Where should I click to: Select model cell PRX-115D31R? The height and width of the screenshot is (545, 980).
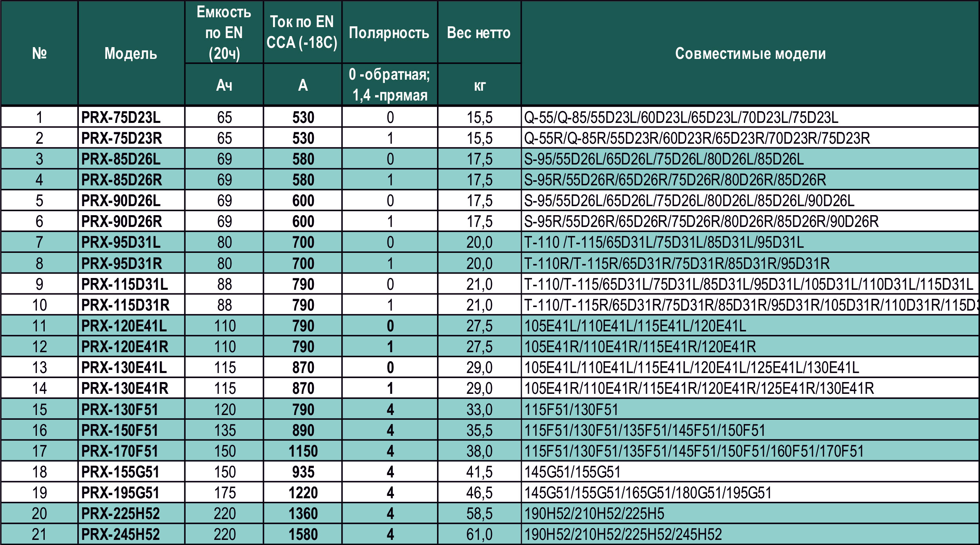[x=131, y=305]
